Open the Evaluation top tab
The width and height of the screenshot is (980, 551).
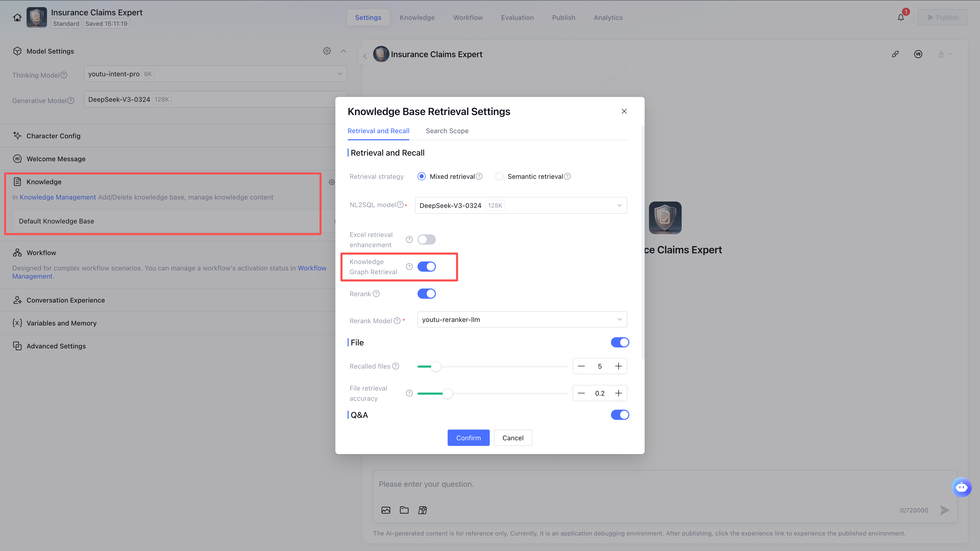517,18
